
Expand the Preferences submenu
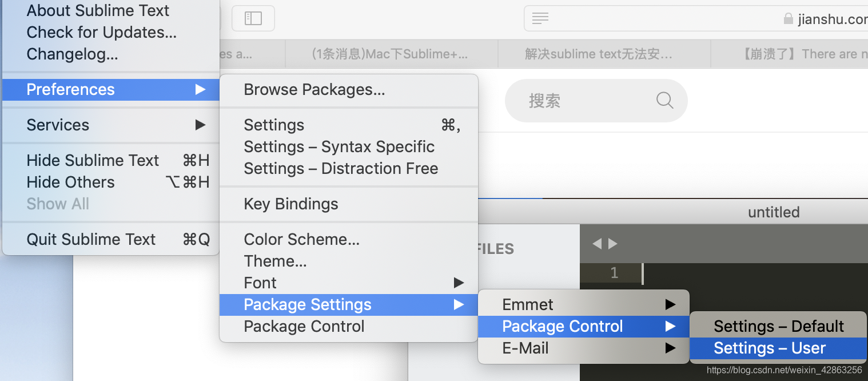110,89
